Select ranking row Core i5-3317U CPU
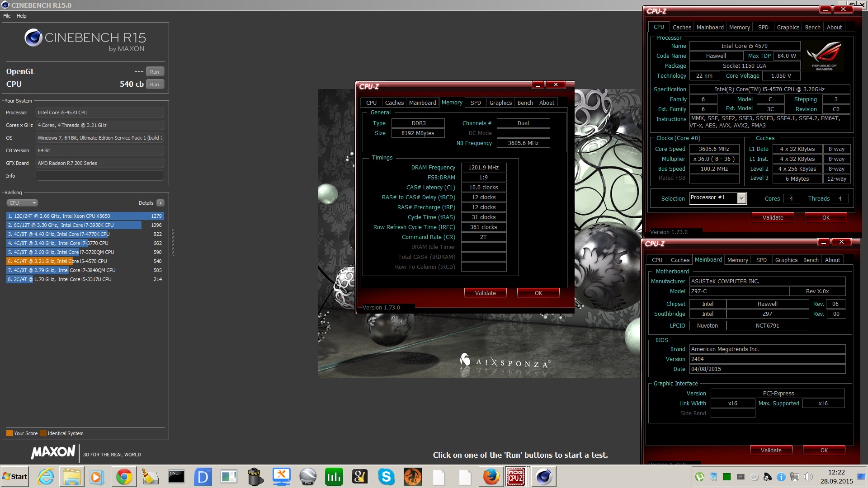Image resolution: width=868 pixels, height=488 pixels. (x=85, y=279)
